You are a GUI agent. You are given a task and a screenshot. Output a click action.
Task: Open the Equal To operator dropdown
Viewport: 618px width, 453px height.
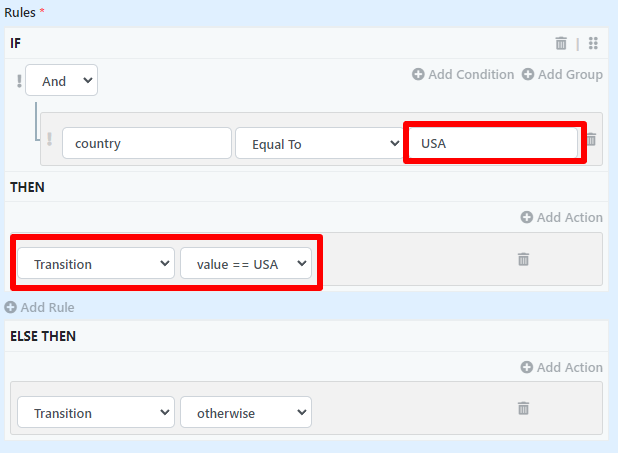point(319,144)
